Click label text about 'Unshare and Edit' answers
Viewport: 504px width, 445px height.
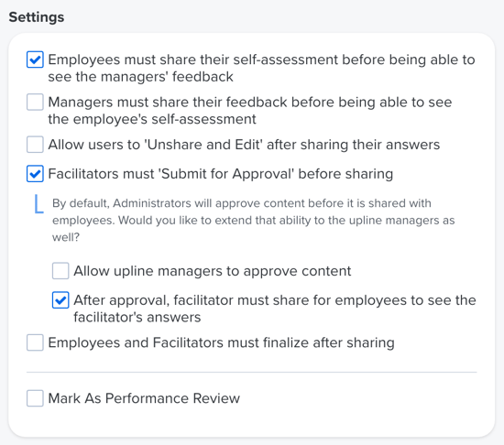tap(244, 145)
